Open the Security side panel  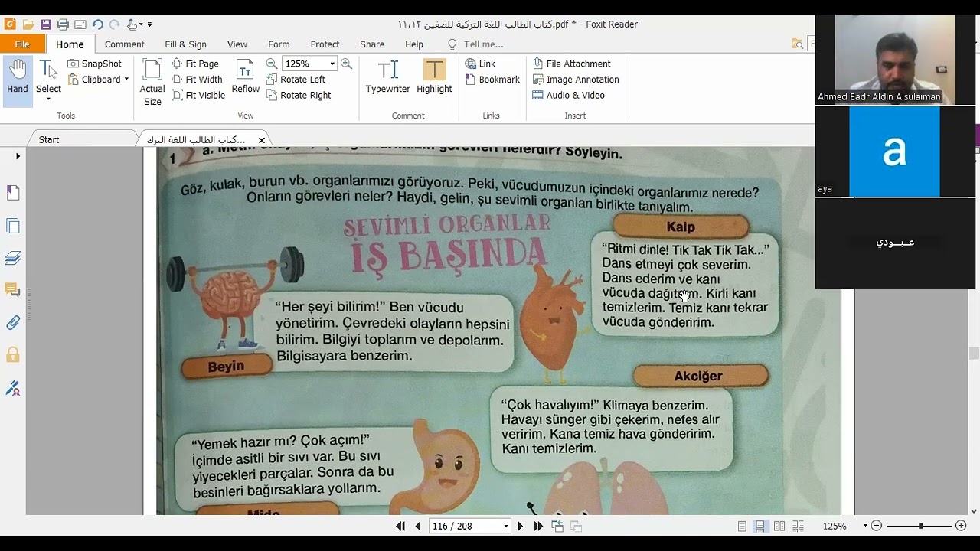(x=13, y=355)
